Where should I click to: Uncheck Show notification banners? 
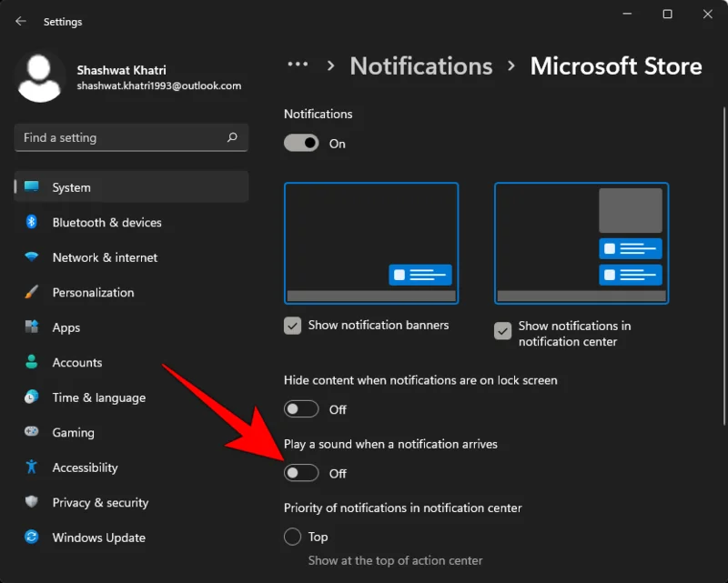292,325
